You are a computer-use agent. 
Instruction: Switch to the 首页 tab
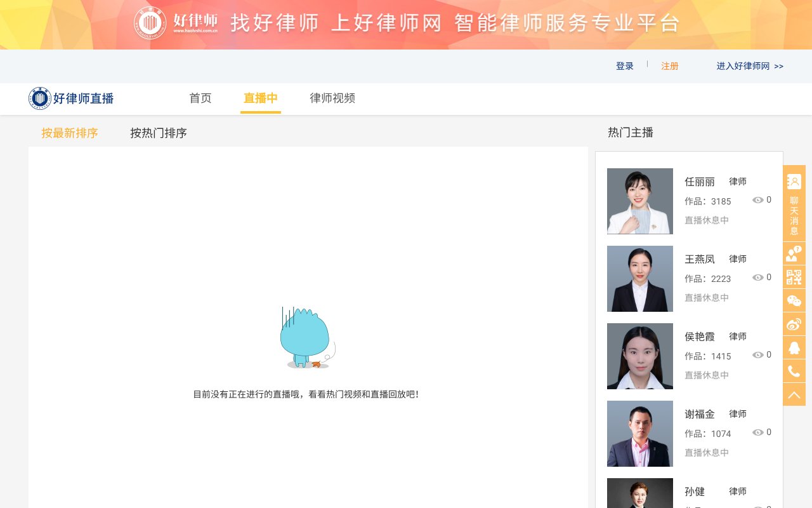pyautogui.click(x=200, y=98)
